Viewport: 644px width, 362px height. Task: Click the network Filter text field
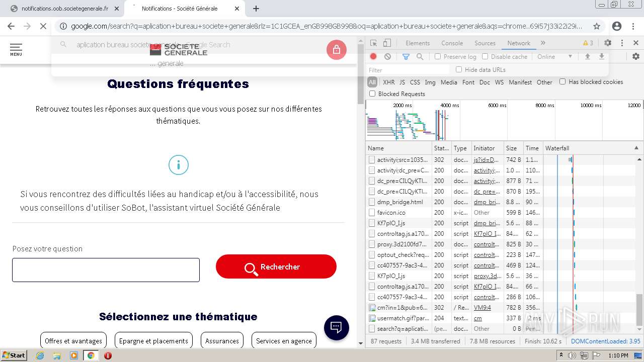[408, 70]
